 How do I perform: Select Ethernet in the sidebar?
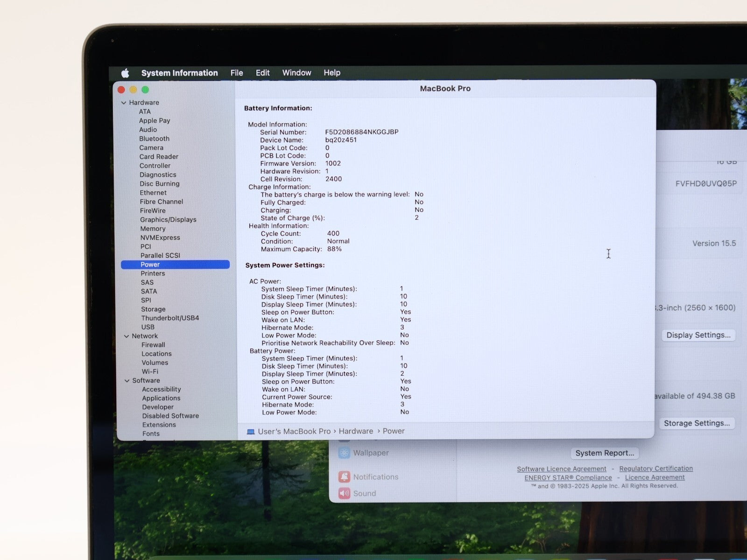click(x=153, y=193)
